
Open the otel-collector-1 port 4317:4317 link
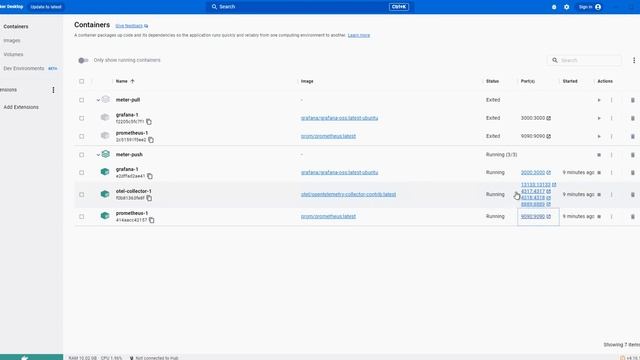[x=533, y=191]
